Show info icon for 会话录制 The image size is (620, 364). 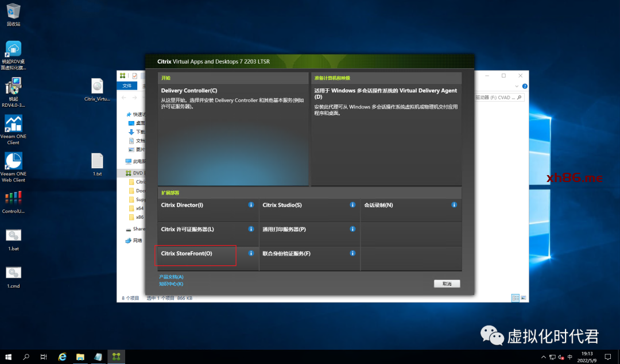click(454, 204)
